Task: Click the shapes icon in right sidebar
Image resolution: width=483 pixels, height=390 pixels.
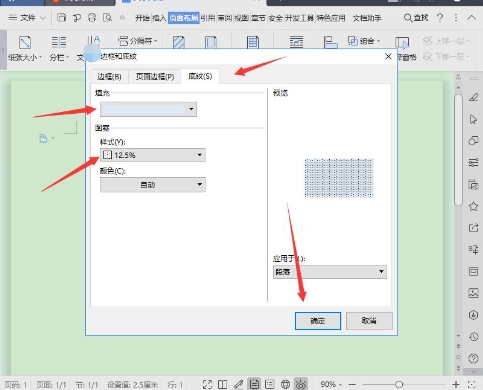Action: (x=473, y=141)
